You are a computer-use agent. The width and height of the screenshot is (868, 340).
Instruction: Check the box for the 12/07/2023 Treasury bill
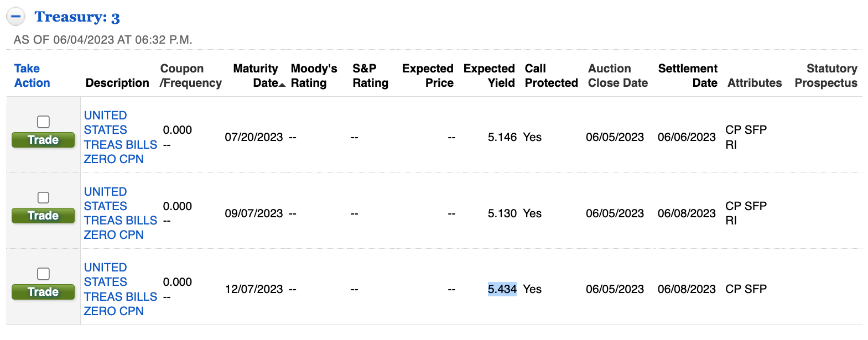43,274
